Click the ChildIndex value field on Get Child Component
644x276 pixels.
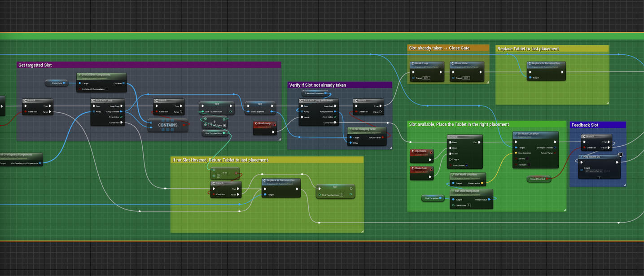(469, 205)
